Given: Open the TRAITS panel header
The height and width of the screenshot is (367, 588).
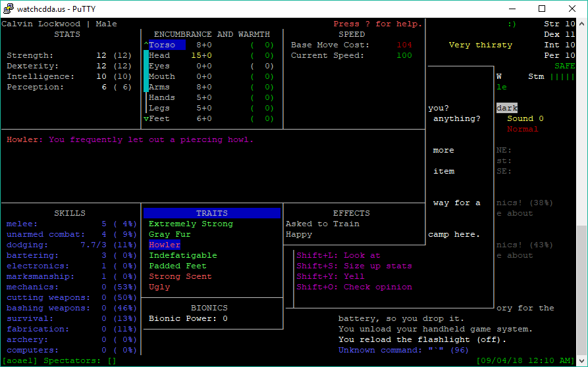Looking at the screenshot, I should [x=212, y=213].
